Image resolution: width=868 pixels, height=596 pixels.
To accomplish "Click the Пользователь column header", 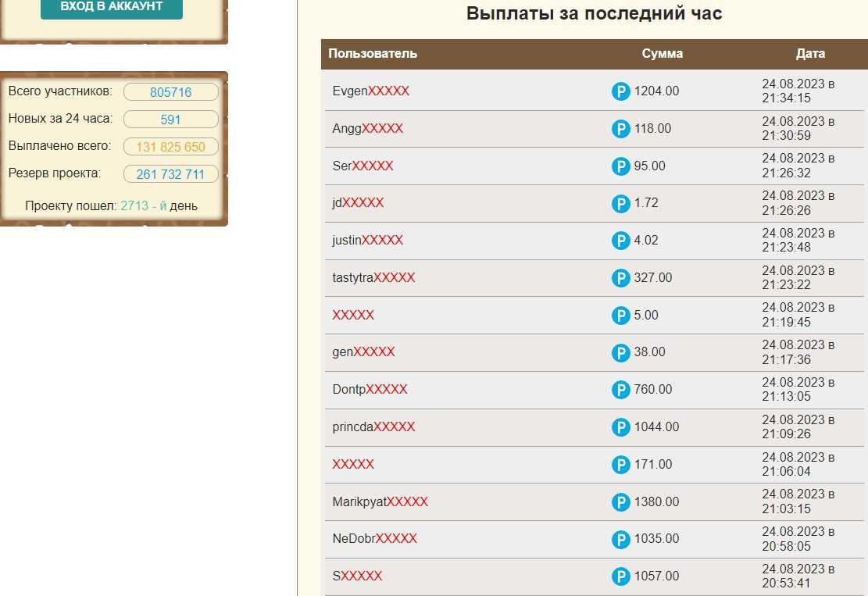I will 373,54.
